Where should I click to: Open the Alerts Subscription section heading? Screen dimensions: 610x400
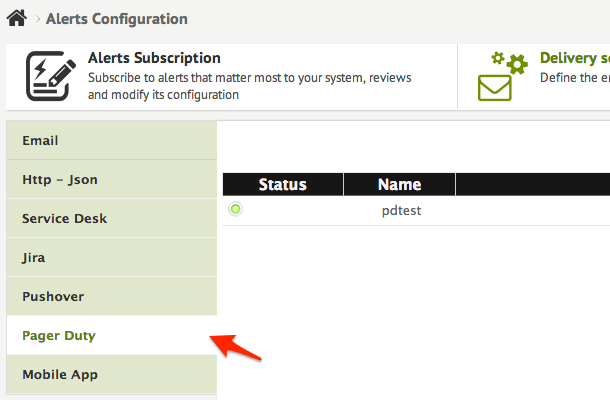(154, 58)
